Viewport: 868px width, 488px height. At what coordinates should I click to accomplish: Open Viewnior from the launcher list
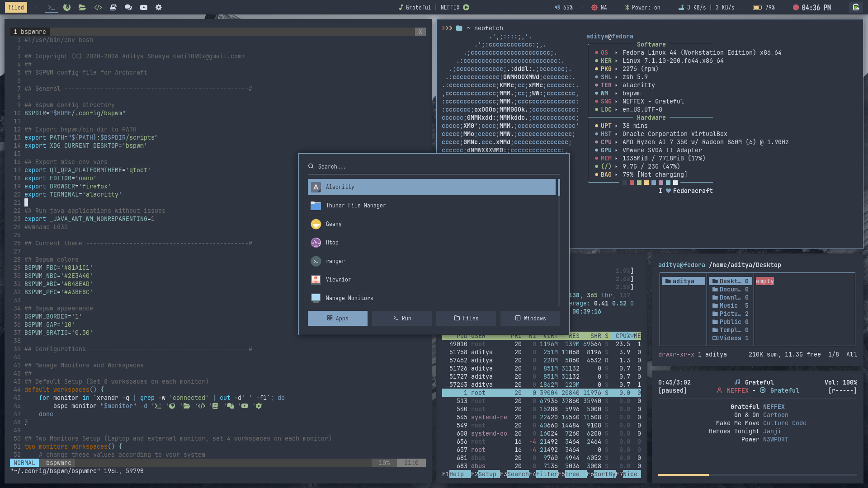click(x=432, y=280)
